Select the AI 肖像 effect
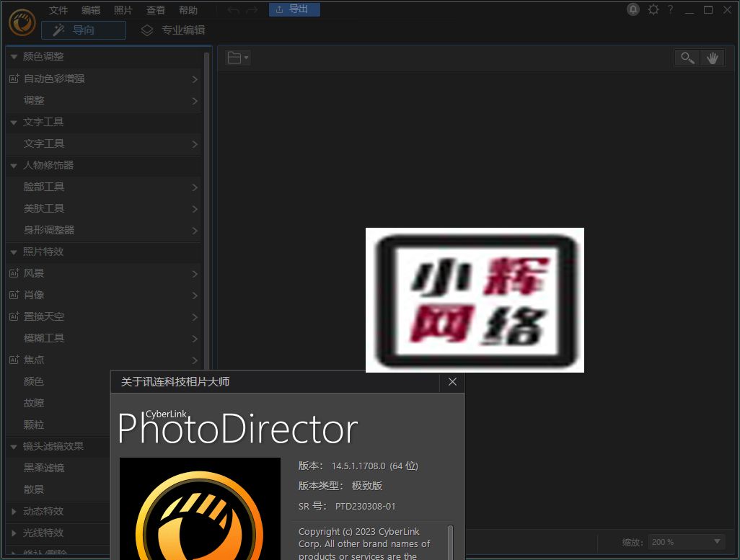This screenshot has height=560, width=740. 103,295
